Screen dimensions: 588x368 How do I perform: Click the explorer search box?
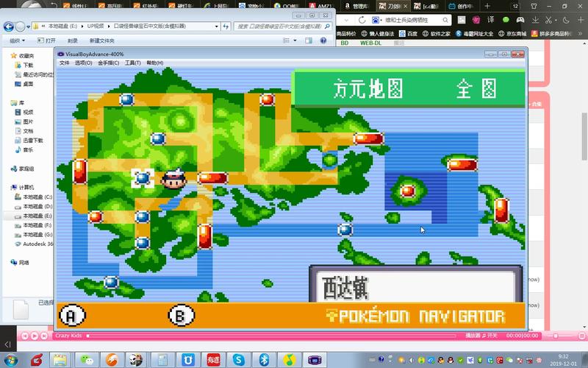click(x=283, y=26)
